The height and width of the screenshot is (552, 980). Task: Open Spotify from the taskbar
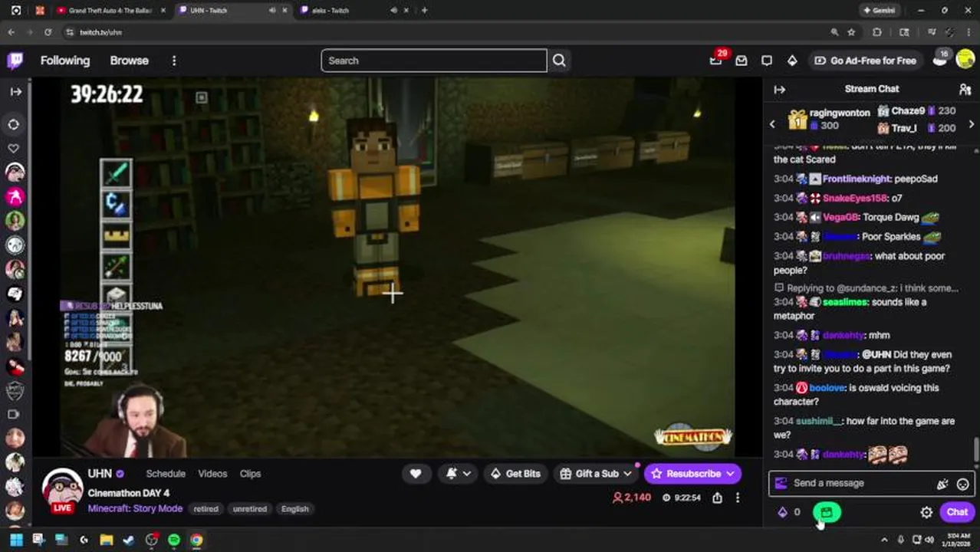[174, 540]
